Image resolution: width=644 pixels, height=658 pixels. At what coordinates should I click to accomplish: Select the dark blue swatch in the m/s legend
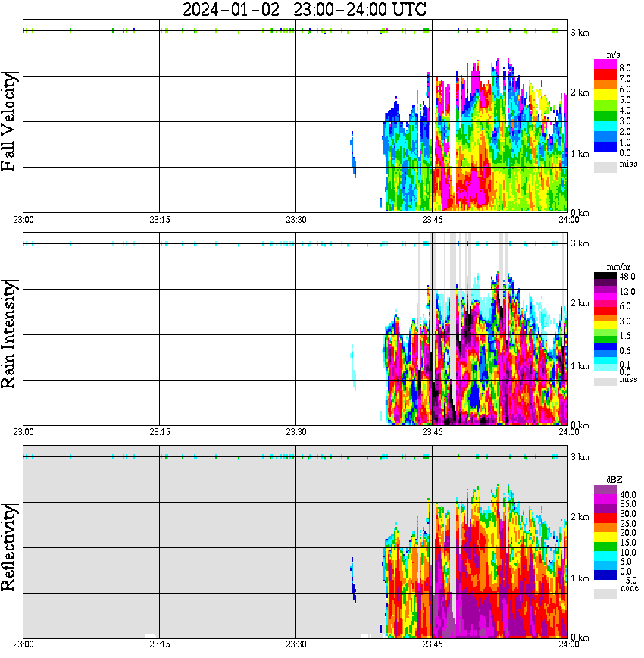coord(605,146)
